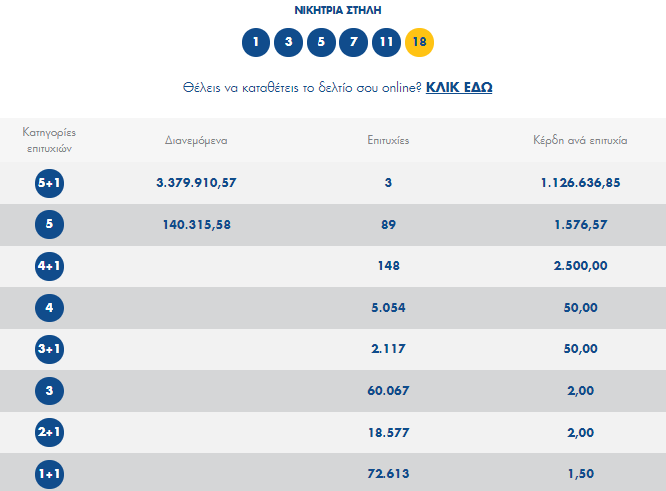Image resolution: width=666 pixels, height=491 pixels.
Task: Click the Κατηγορίες επιτυχιών column header
Action: pos(49,140)
